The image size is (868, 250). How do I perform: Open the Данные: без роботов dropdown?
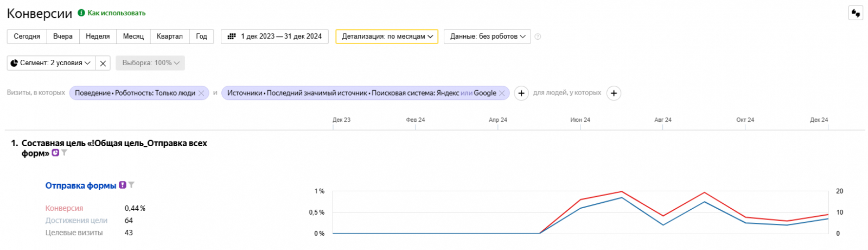(x=487, y=36)
